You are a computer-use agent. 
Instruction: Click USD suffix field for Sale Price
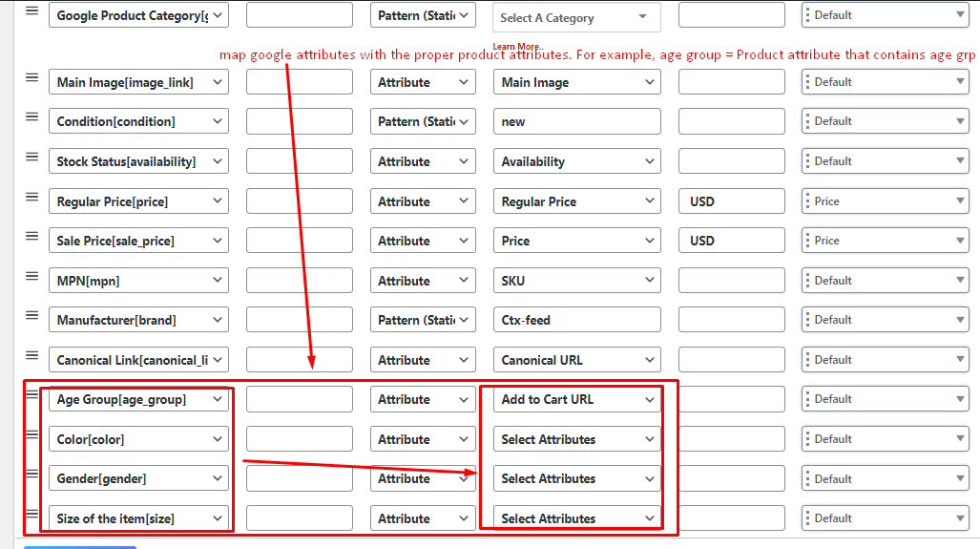coord(731,241)
